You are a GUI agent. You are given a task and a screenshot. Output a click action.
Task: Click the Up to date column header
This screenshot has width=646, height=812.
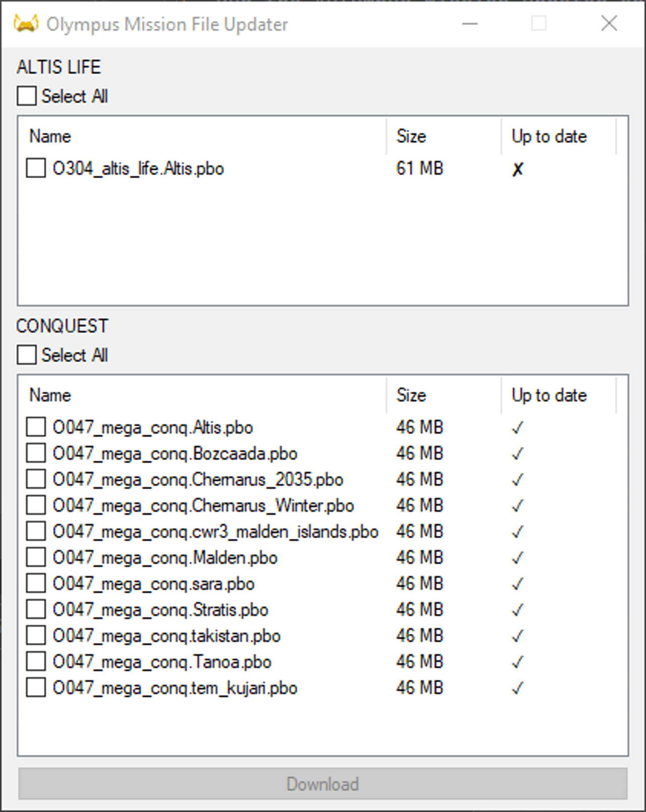pos(549,136)
